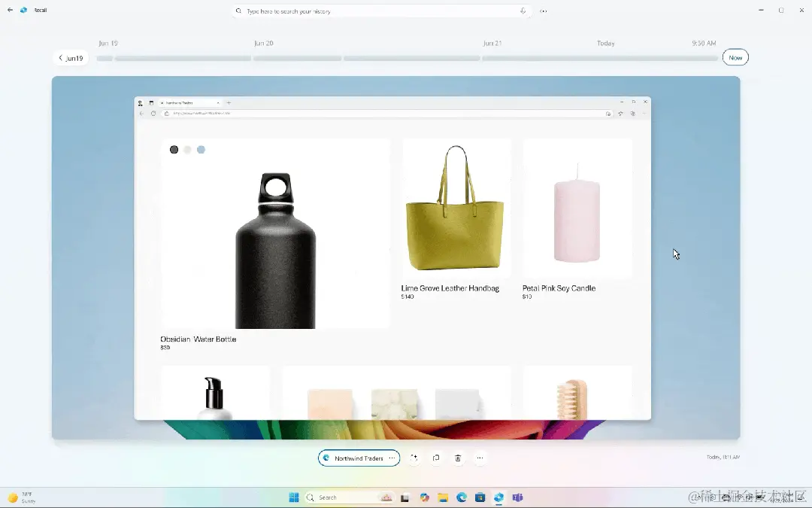
Task: Select the Northwind Traders browser tab
Action: coord(189,102)
